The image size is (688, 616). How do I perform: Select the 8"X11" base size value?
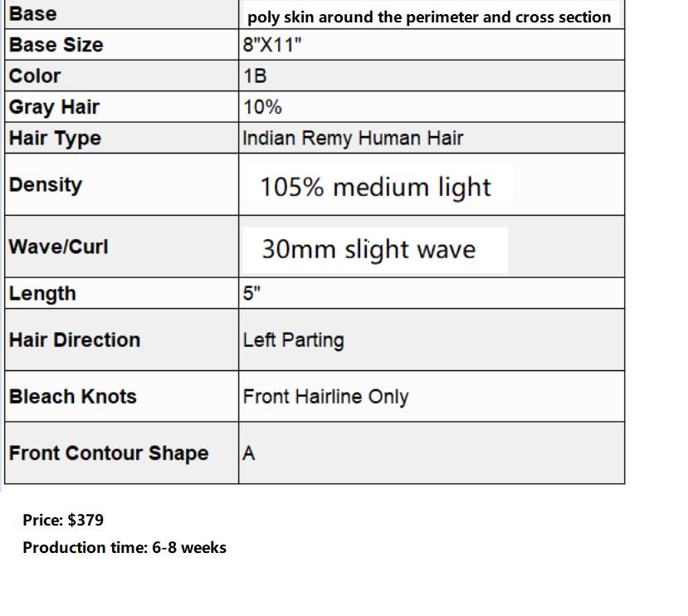coord(272,45)
